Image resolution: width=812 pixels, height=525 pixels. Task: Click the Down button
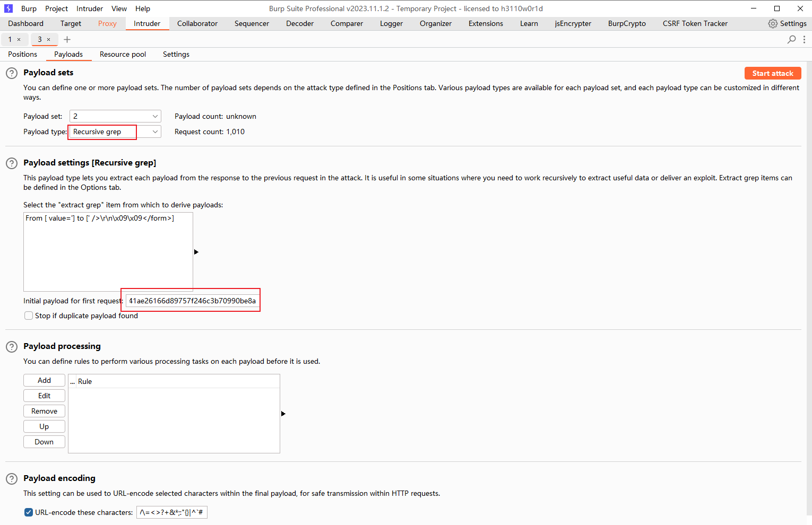[x=44, y=442]
